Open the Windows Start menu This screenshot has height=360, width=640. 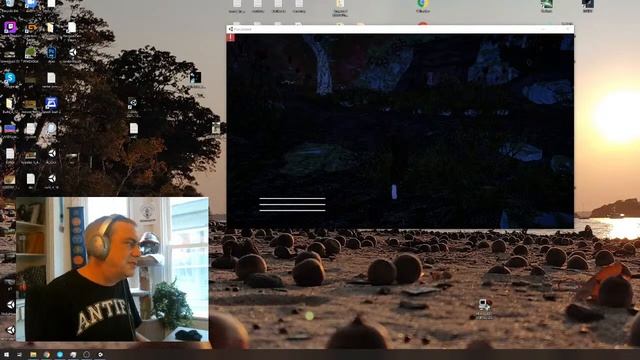tap(6, 355)
